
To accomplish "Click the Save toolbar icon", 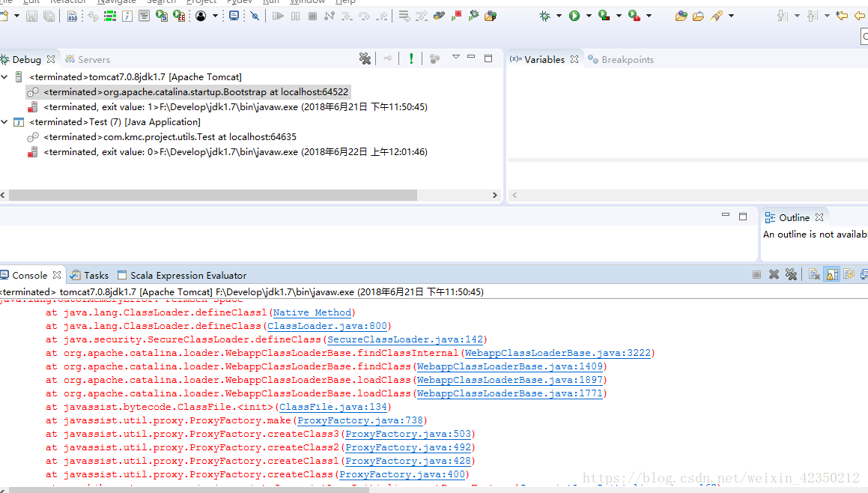I will (31, 16).
